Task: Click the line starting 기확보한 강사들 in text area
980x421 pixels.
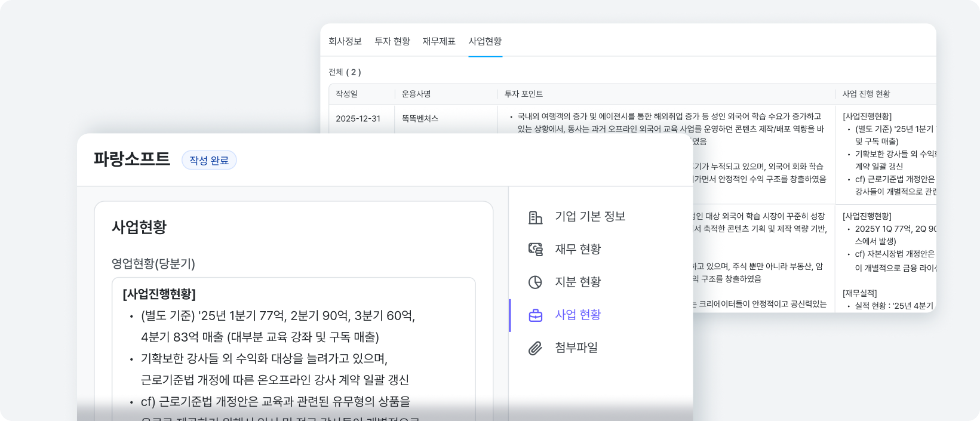Action: click(x=264, y=358)
